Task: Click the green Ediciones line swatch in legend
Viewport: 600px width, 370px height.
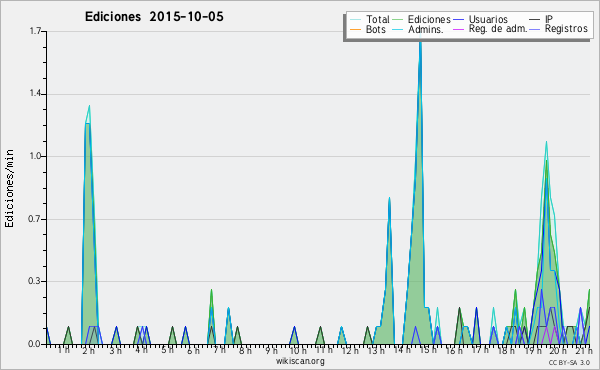Action: click(x=398, y=20)
